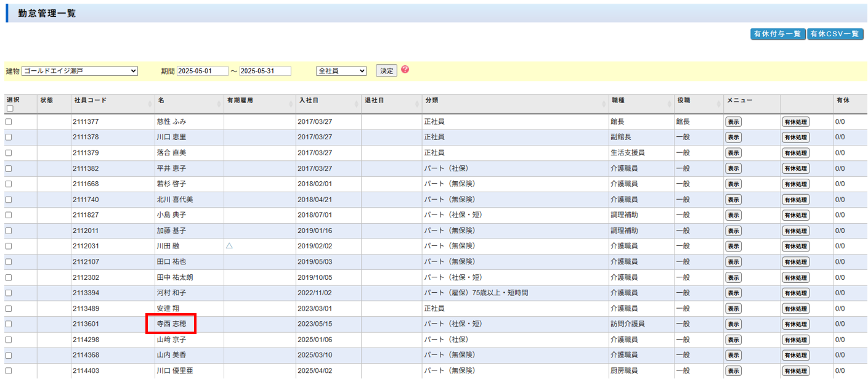Viewport: 868px width, 384px height.
Task: Sort by the 分類 column header arrows
Action: coord(604,104)
